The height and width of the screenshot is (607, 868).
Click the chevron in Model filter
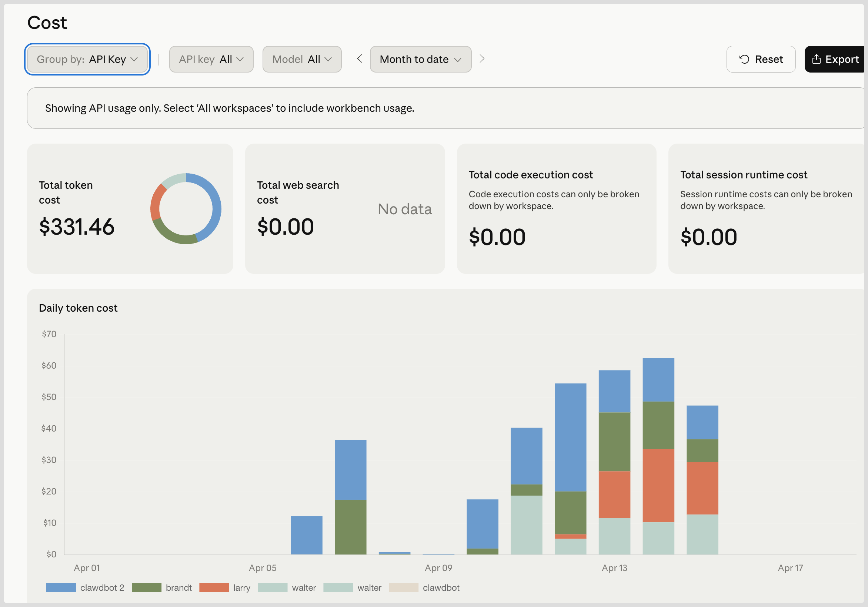click(x=328, y=59)
